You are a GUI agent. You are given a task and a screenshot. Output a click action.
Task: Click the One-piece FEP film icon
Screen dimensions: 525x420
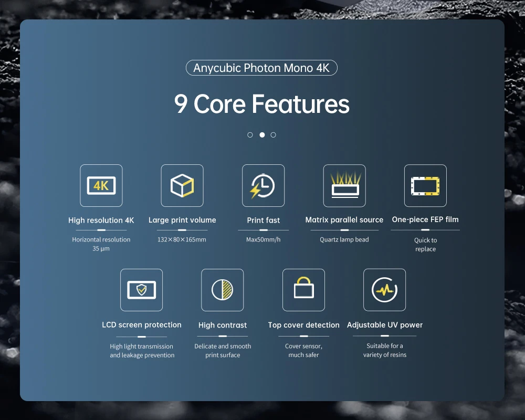pyautogui.click(x=425, y=185)
